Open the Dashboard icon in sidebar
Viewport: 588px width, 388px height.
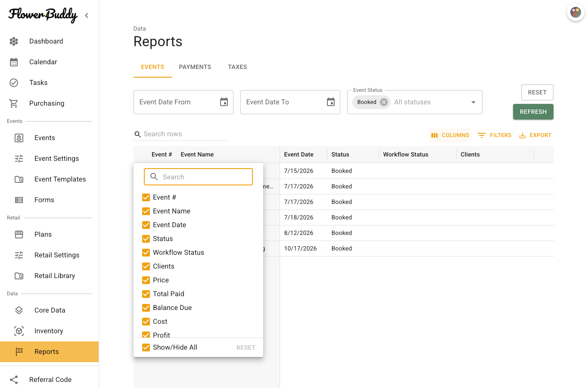14,41
